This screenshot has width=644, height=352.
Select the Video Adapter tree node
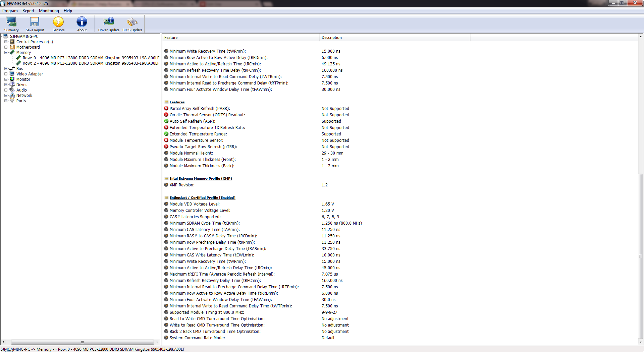coord(30,74)
